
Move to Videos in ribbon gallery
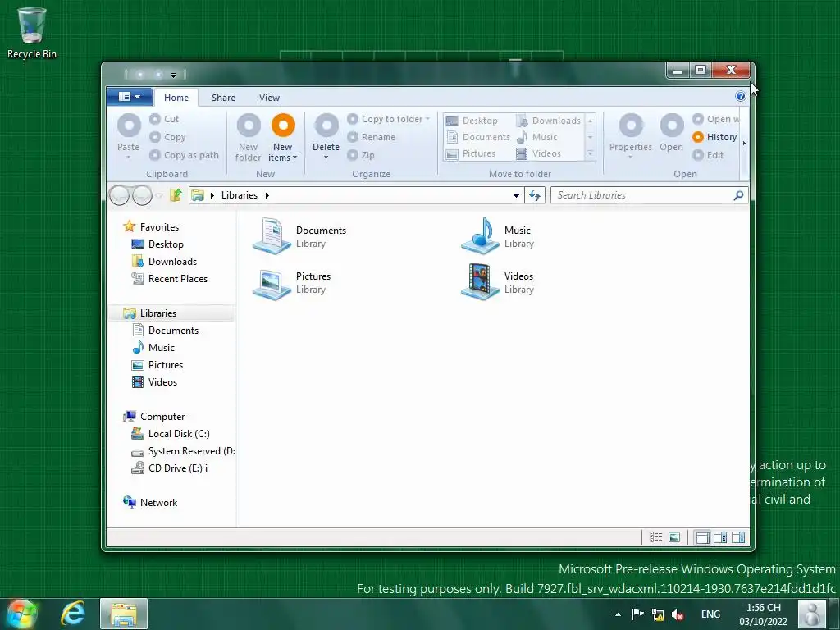pos(538,153)
